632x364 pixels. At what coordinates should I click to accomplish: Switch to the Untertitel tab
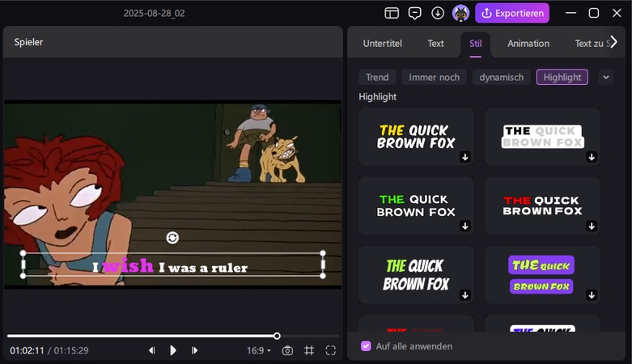[382, 44]
